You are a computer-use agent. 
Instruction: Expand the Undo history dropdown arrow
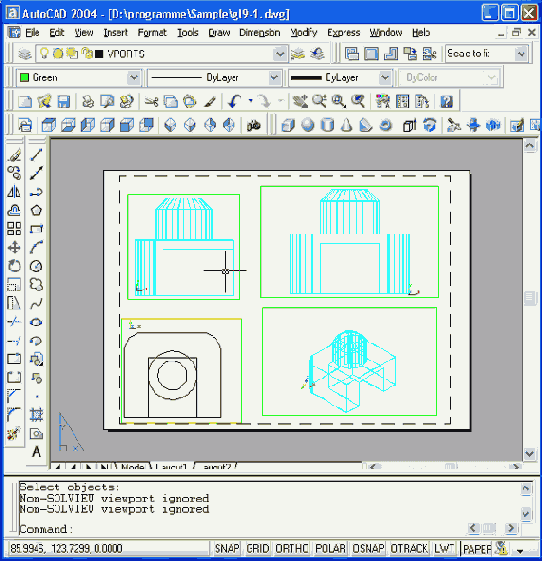[250, 101]
